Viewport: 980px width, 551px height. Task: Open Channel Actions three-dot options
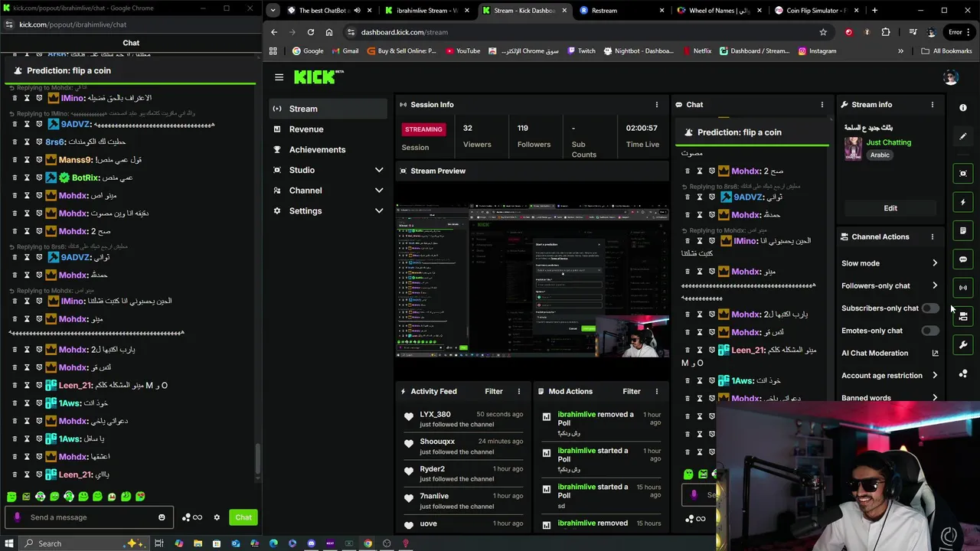coord(933,237)
